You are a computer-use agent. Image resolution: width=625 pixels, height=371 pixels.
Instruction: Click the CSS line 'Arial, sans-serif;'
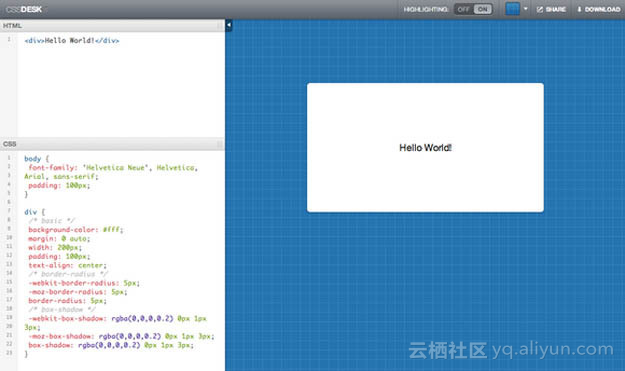61,177
